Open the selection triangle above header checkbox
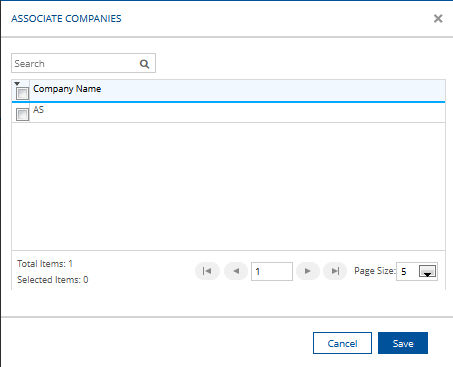This screenshot has width=453, height=367. click(x=17, y=83)
